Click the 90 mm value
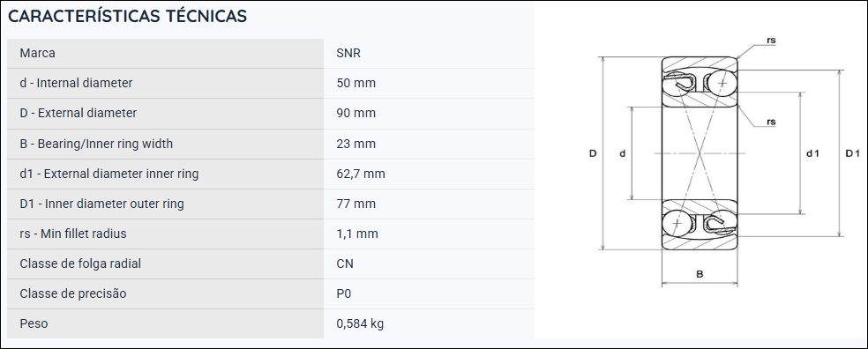This screenshot has height=349, width=868. [x=356, y=114]
